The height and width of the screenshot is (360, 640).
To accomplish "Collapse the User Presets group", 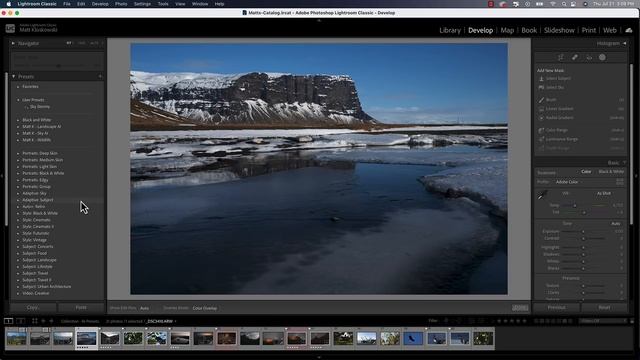I will tap(18, 100).
